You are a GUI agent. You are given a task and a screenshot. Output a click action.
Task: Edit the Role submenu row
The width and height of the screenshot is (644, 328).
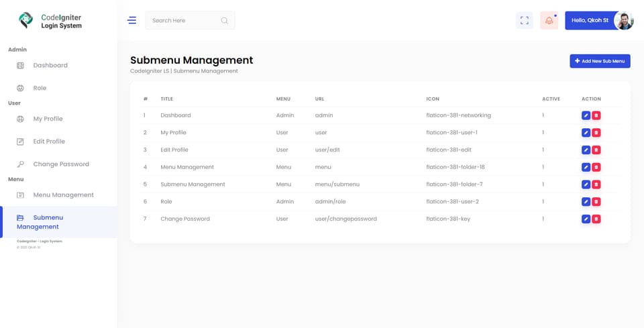click(x=586, y=201)
